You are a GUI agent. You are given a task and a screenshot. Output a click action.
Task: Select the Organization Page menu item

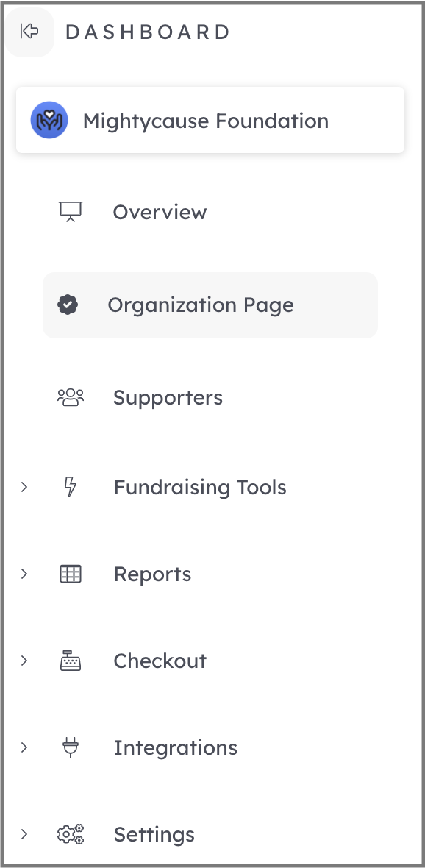coord(210,305)
